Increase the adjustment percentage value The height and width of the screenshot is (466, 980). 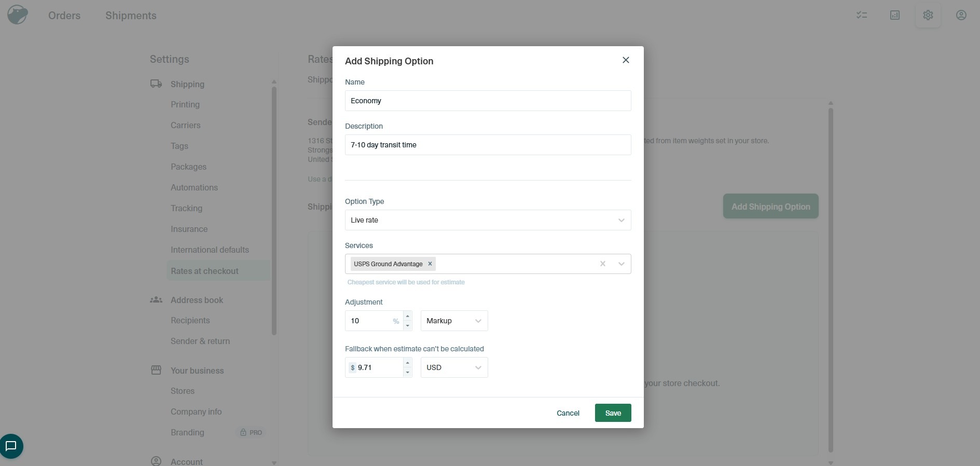pyautogui.click(x=408, y=316)
